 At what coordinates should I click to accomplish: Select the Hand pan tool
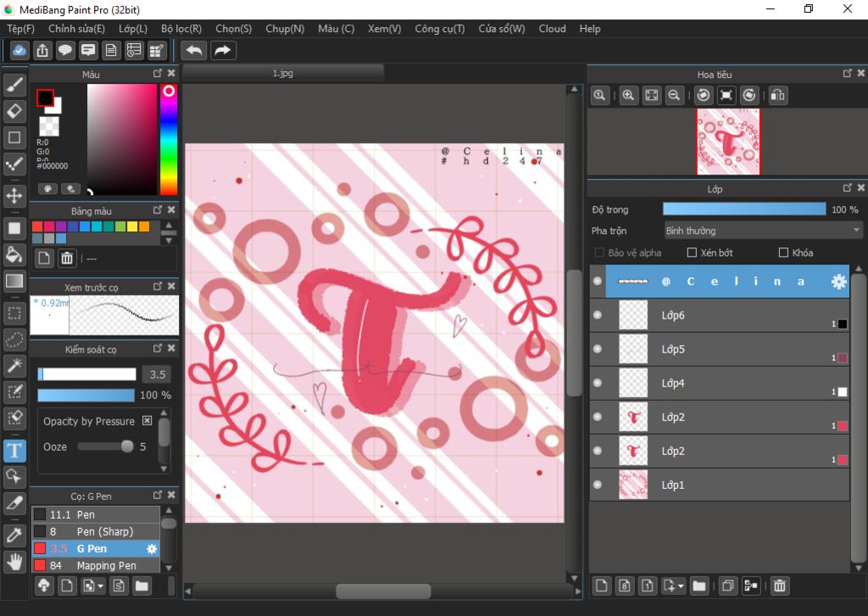coord(15,562)
